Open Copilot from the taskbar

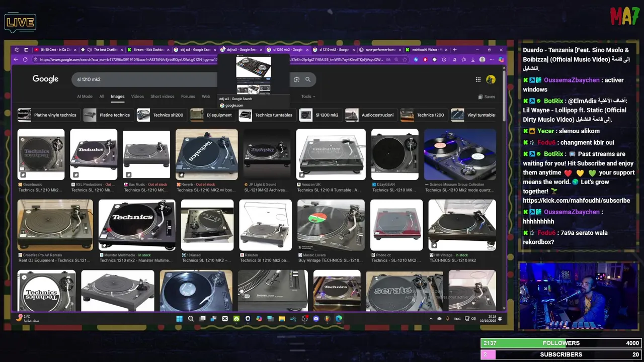click(259, 318)
